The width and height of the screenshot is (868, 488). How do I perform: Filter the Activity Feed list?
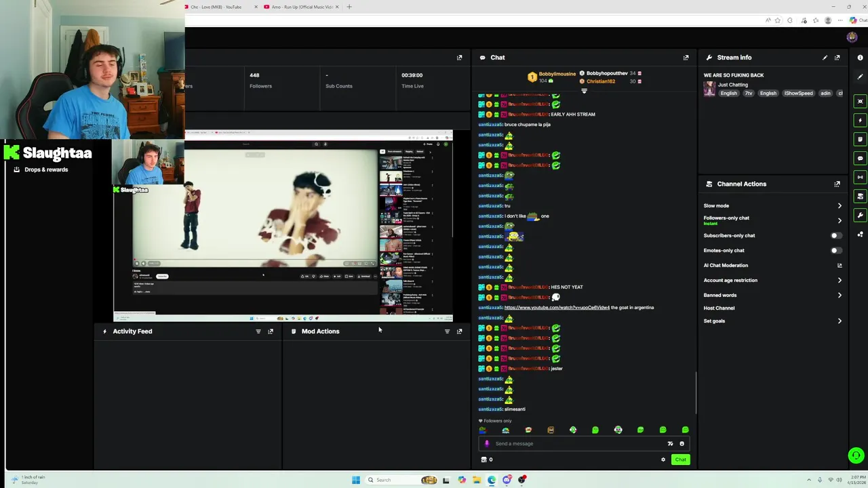pos(258,331)
